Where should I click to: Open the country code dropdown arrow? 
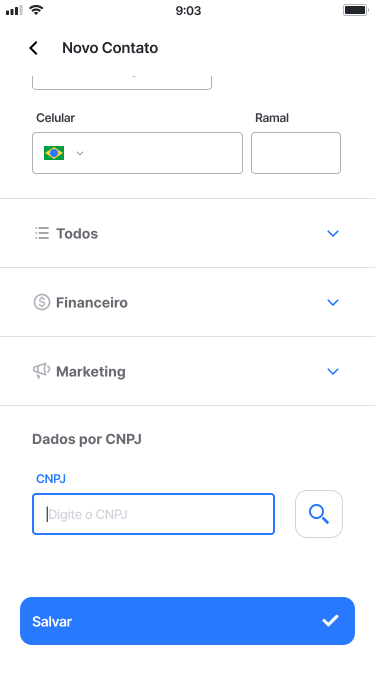tap(80, 153)
